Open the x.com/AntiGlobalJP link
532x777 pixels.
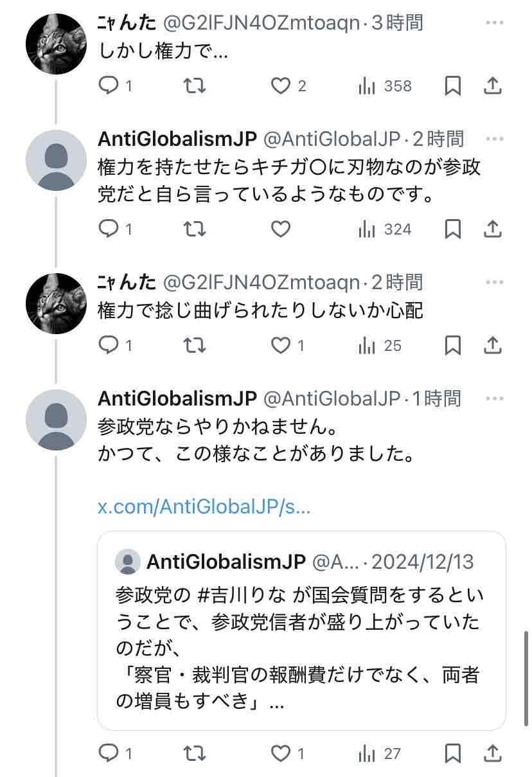(x=204, y=507)
